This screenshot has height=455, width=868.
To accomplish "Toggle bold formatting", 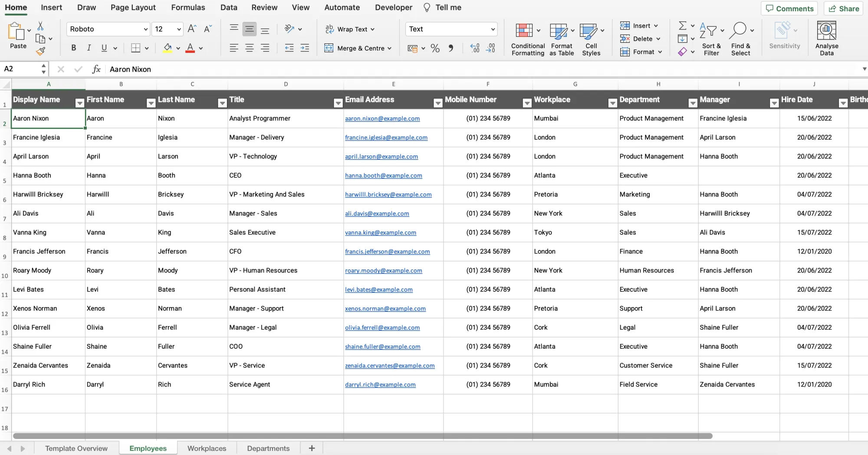I will click(73, 48).
